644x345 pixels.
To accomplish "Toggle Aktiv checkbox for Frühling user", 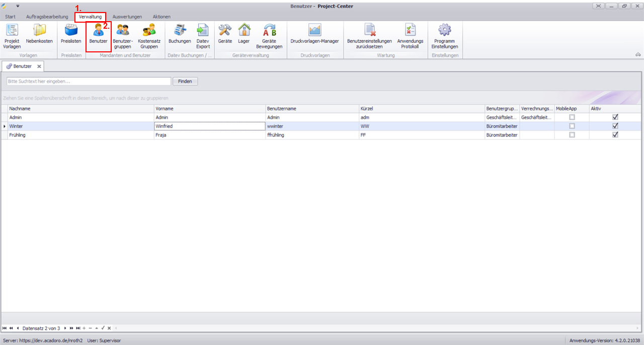I will (x=615, y=135).
